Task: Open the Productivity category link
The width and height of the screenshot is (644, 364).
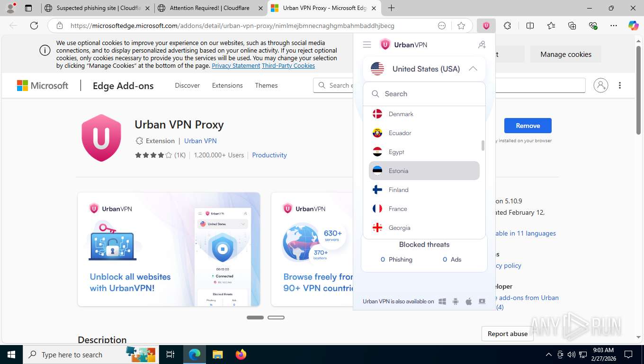Action: click(x=269, y=155)
